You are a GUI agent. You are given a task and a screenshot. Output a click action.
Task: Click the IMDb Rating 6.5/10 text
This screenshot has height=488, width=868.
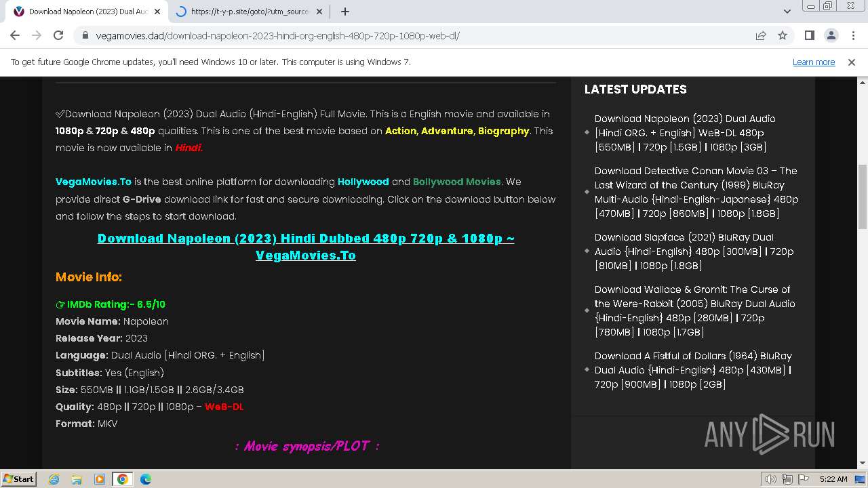(111, 304)
